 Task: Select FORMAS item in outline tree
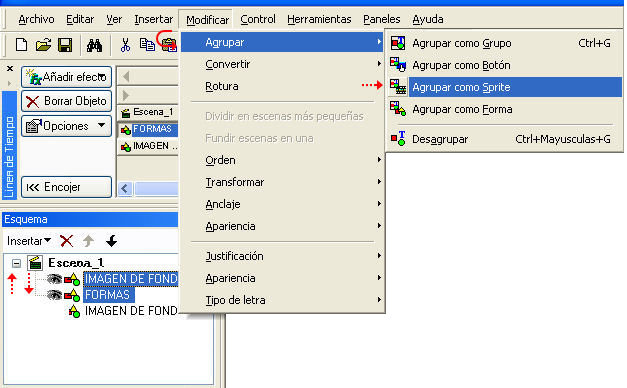108,295
